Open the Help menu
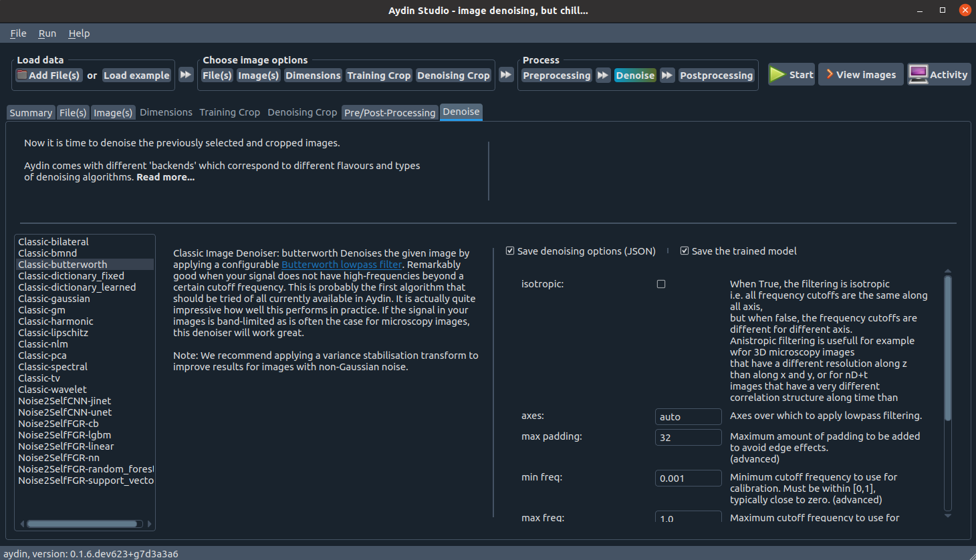 pos(79,33)
